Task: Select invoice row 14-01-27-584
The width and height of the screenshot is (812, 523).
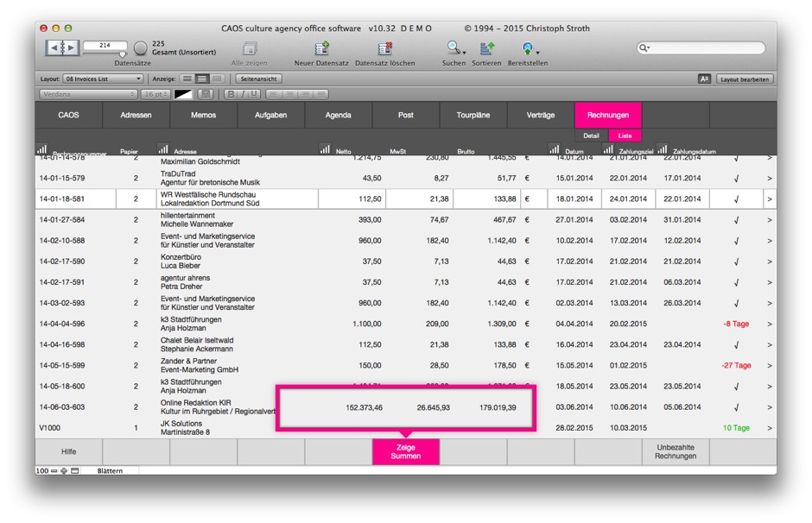Action: pos(406,220)
